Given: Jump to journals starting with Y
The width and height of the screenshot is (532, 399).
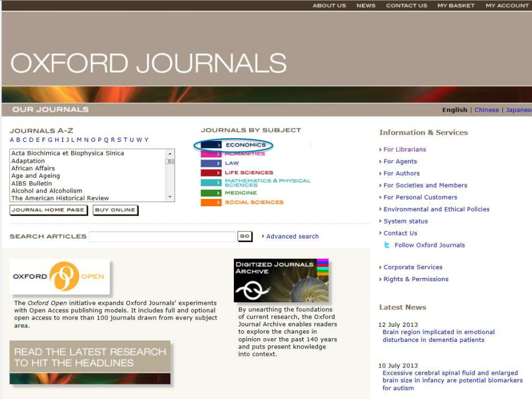Looking at the screenshot, I should (147, 140).
